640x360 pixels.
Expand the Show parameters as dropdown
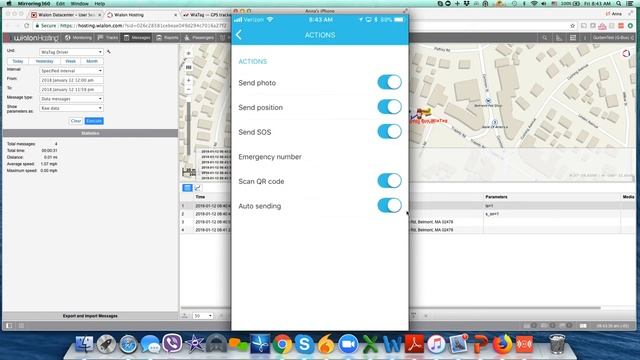[71, 108]
